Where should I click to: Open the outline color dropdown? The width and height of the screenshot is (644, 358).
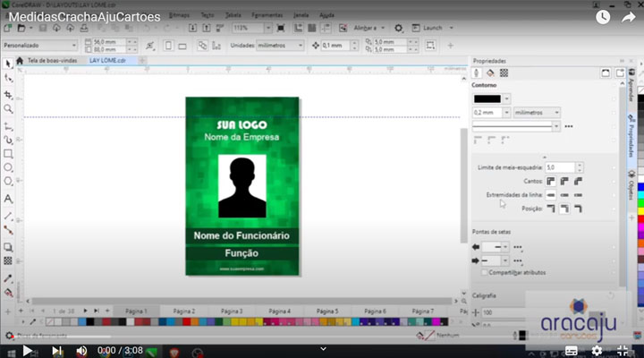point(507,98)
